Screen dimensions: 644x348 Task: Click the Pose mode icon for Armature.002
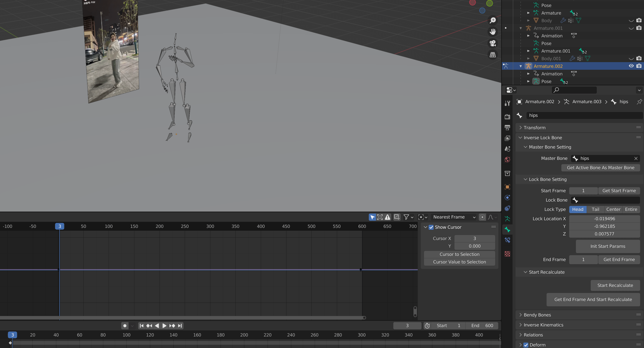pos(536,81)
